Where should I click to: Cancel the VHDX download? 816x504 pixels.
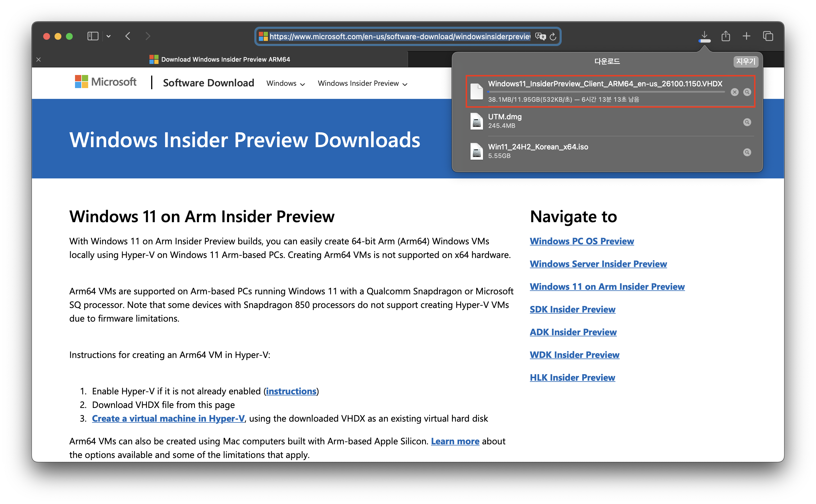point(735,92)
